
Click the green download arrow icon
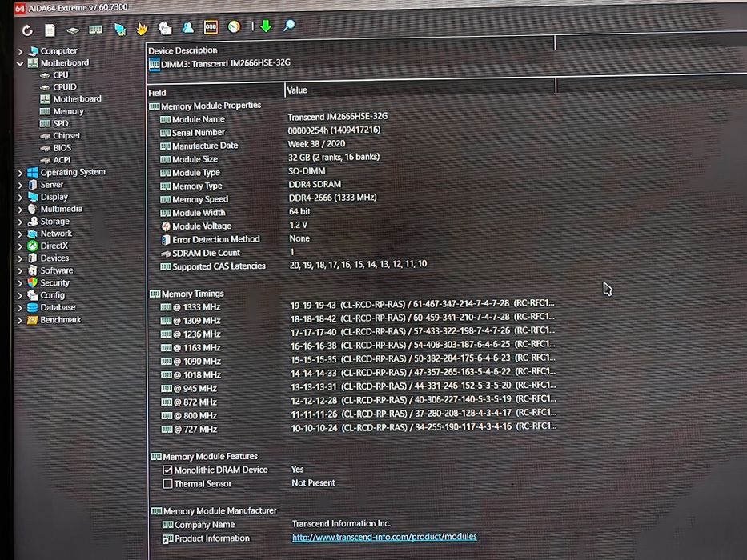pyautogui.click(x=266, y=26)
